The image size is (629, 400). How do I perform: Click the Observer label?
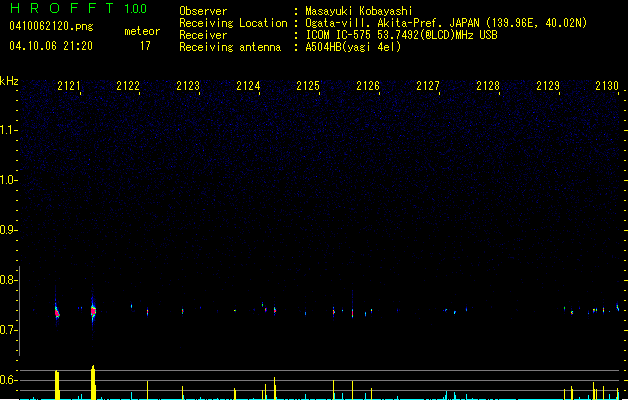[x=203, y=11]
